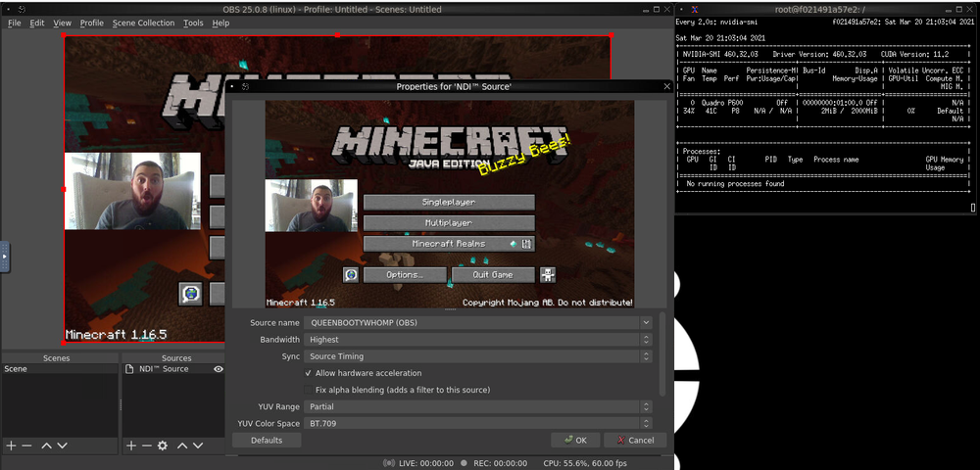Open the YUV Range dropdown
Screen dimensions: 980x470
pyautogui.click(x=478, y=406)
